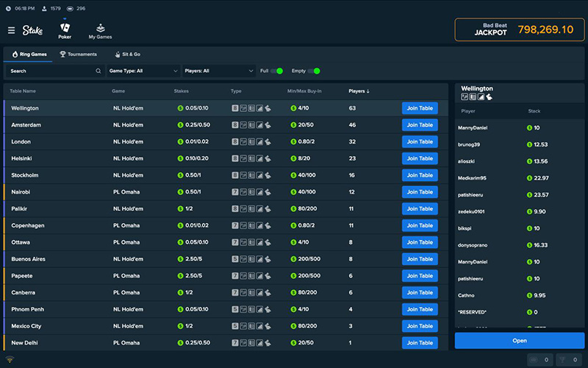Image resolution: width=588 pixels, height=368 pixels.
Task: Open the hamburger menu beside Stake logo
Action: (x=11, y=30)
